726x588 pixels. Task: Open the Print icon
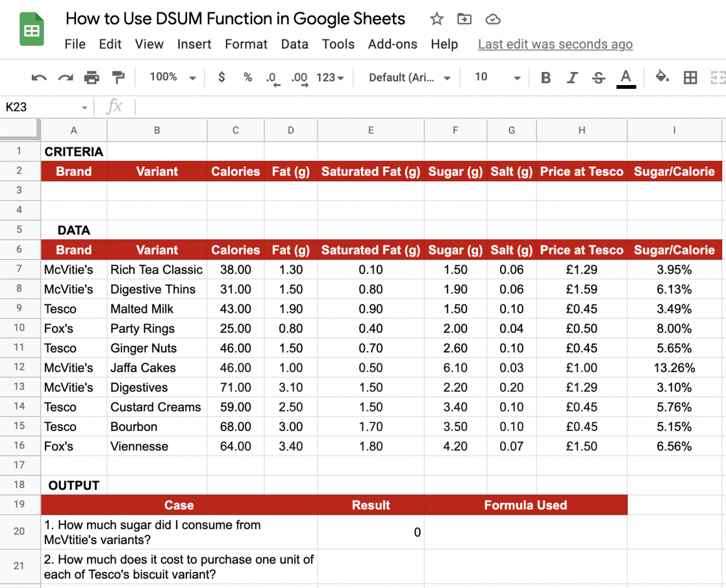92,77
